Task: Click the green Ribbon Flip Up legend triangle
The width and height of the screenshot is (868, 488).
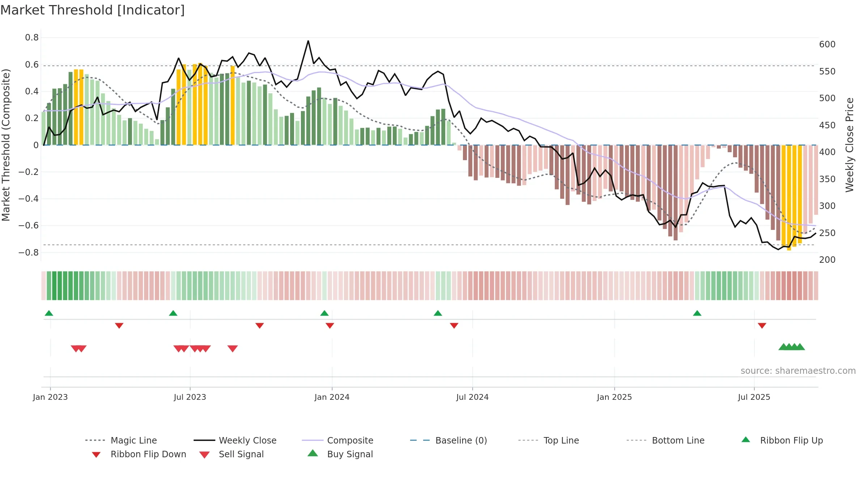Action: pyautogui.click(x=746, y=440)
